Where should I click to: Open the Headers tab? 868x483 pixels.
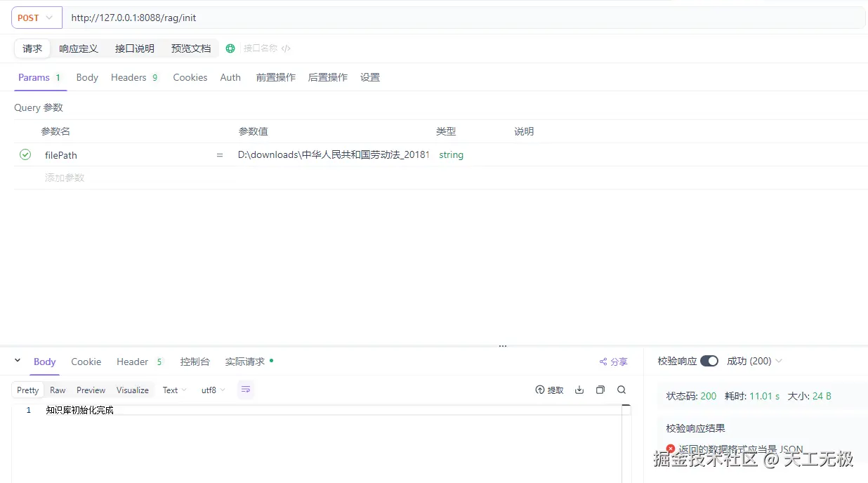135,77
